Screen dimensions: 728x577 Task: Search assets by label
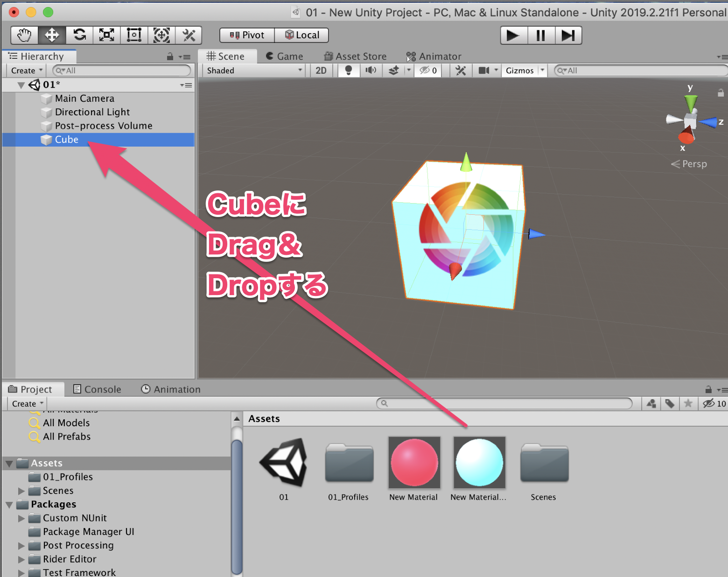670,403
